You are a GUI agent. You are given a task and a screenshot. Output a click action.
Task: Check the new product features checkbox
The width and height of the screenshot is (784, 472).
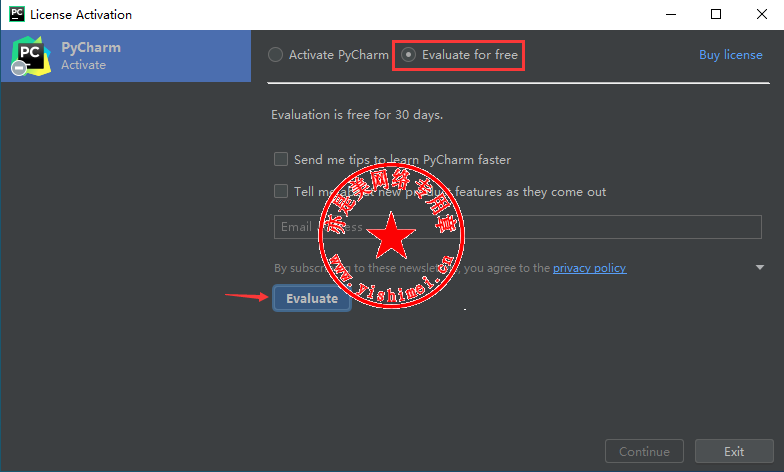[x=281, y=191]
